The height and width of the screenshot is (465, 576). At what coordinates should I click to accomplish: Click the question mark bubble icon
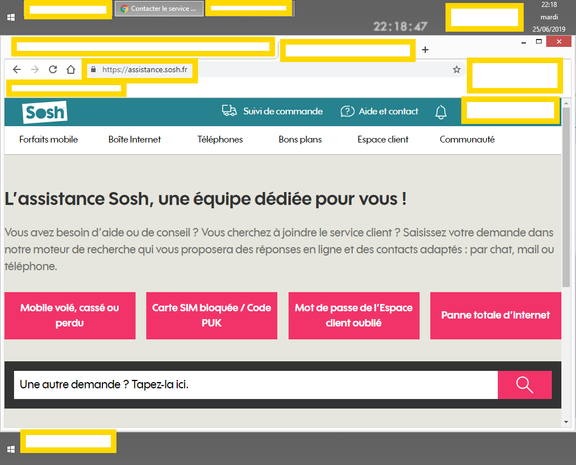click(347, 111)
